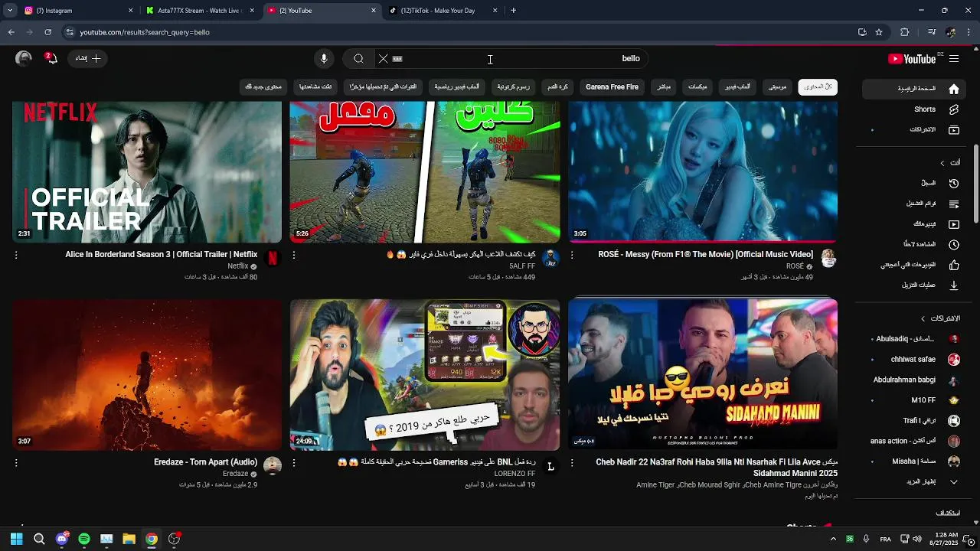Open Abulsadiq channel subscription

pyautogui.click(x=915, y=338)
